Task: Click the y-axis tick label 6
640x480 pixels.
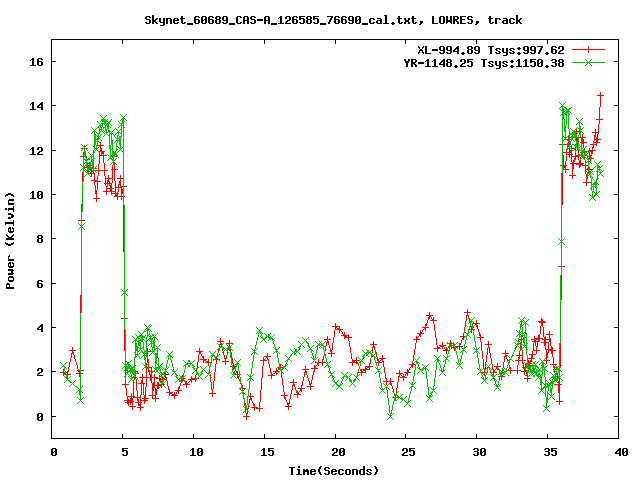Action: pyautogui.click(x=40, y=284)
